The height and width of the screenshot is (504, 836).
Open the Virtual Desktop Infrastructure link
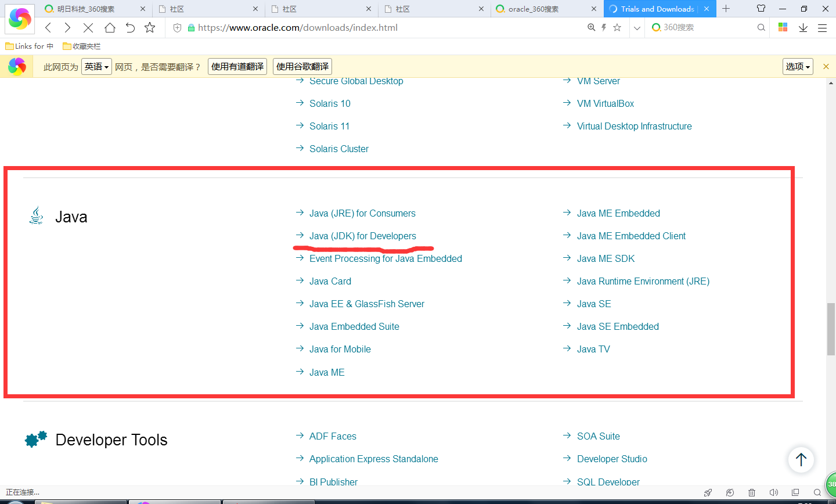[x=635, y=126]
